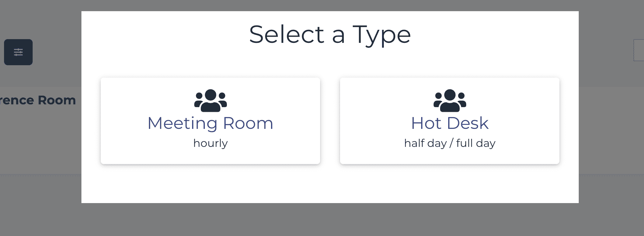The height and width of the screenshot is (236, 644).
Task: Click the Select a Type heading
Action: point(330,35)
